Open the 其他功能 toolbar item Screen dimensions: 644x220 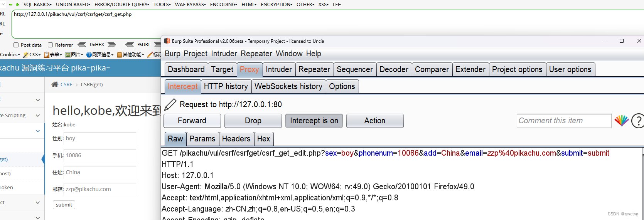tap(131, 55)
